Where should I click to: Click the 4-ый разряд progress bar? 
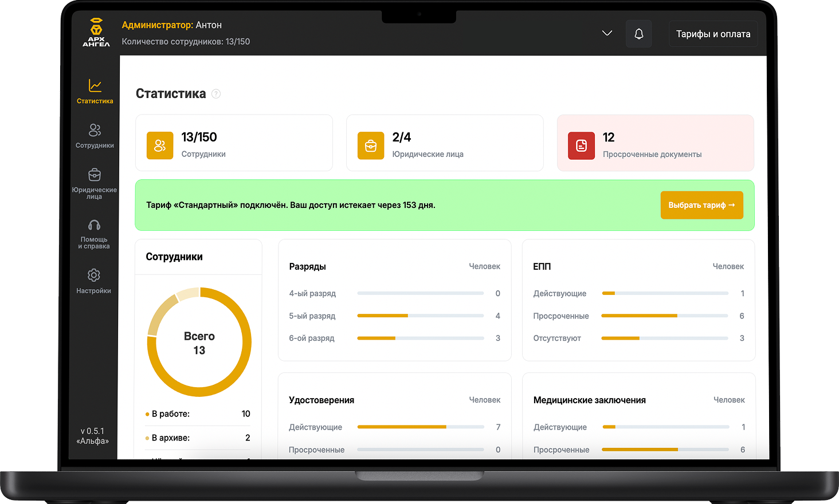click(x=421, y=293)
